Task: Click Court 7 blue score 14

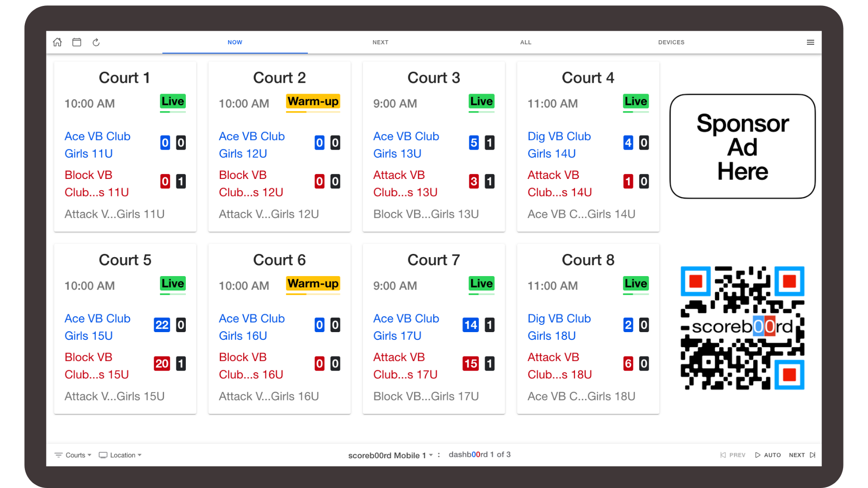Action: pos(471,325)
